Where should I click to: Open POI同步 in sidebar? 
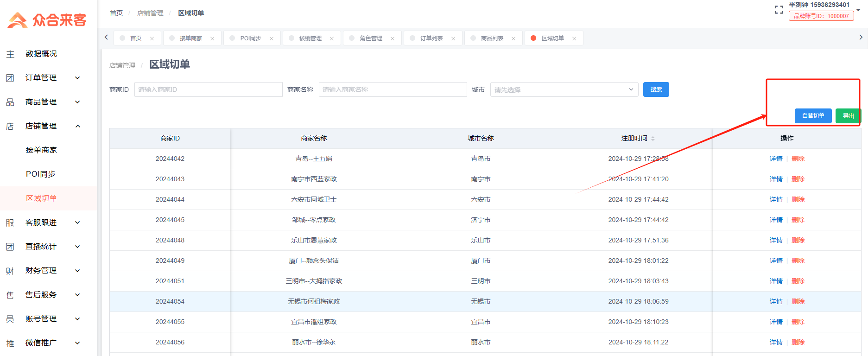point(41,174)
